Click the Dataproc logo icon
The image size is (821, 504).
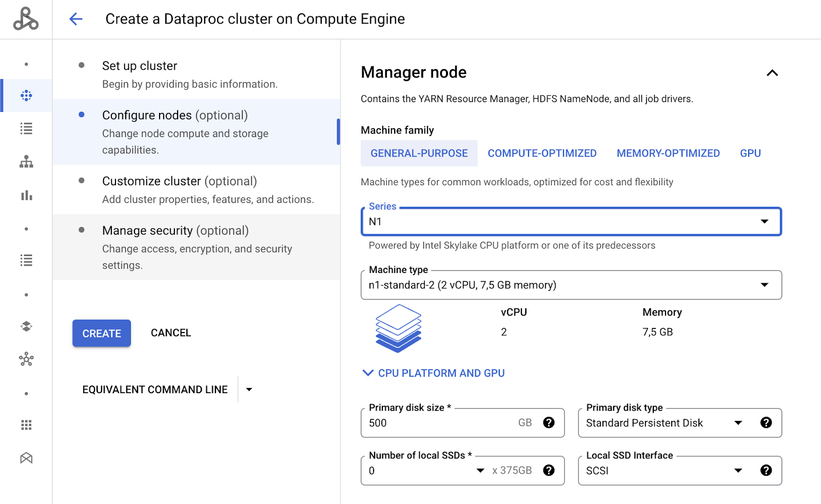pos(26,19)
